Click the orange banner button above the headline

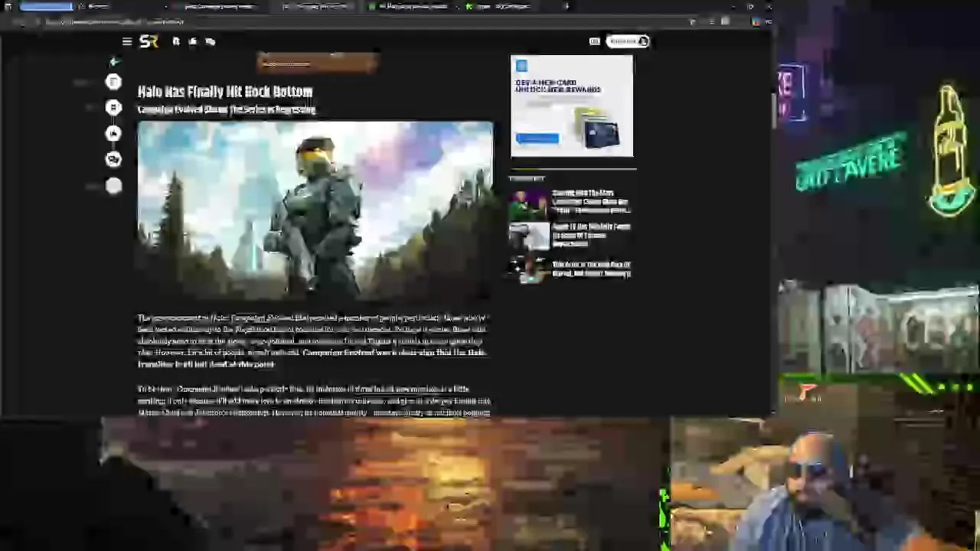(x=318, y=63)
